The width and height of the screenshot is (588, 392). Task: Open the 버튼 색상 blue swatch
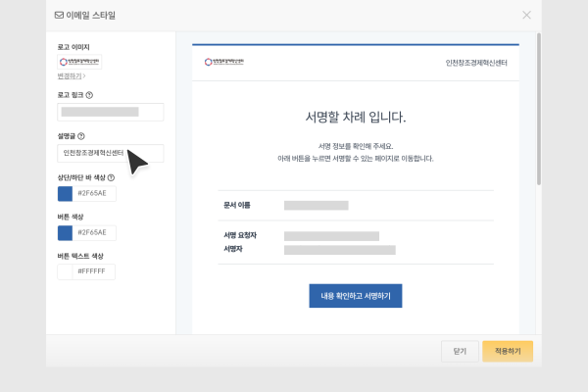pos(65,232)
